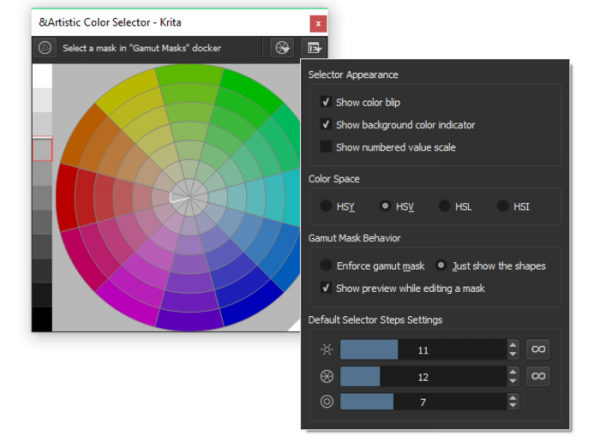Viewport: 600px width, 441px height.
Task: Click the sun-shaped value steps icon
Action: (x=325, y=350)
